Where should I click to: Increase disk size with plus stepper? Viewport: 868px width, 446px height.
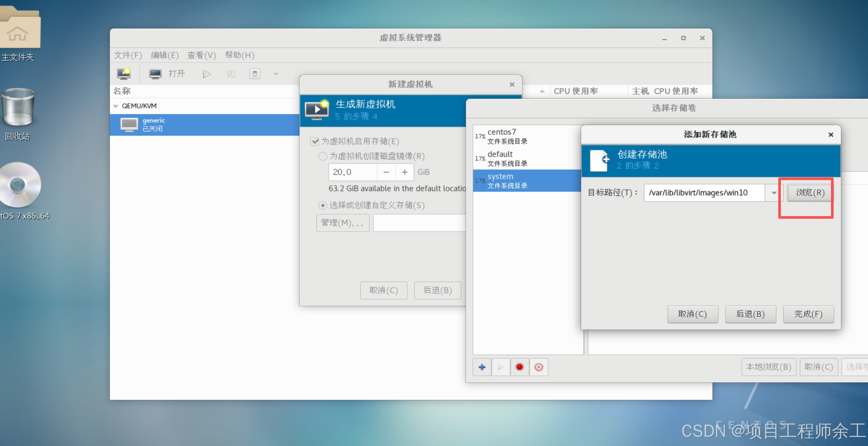click(404, 172)
